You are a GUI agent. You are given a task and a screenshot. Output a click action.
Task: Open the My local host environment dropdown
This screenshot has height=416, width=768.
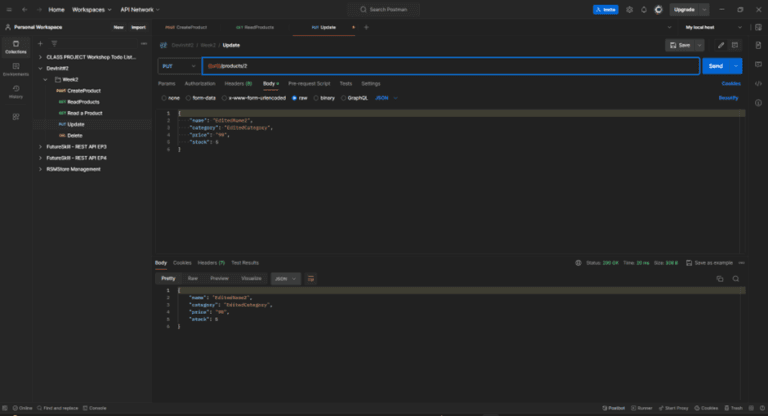(713, 27)
